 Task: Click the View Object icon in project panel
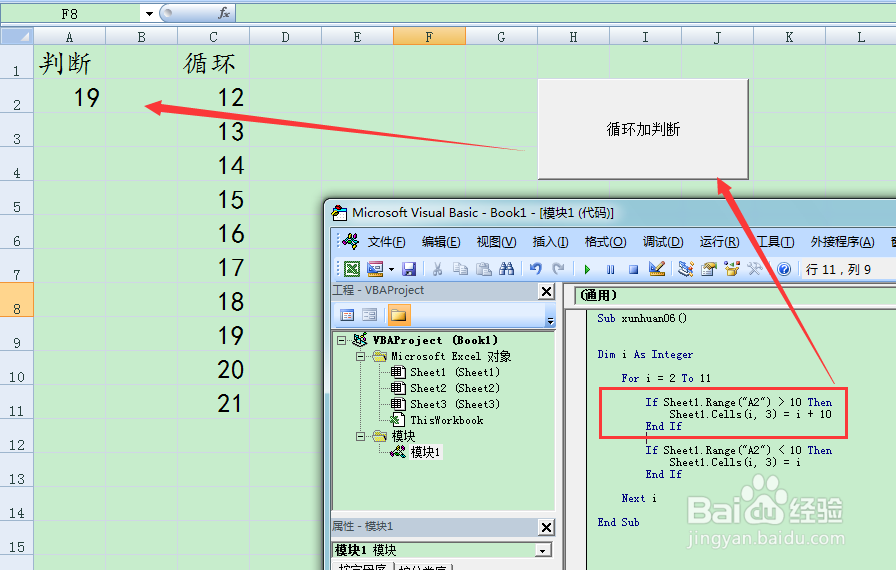point(370,315)
